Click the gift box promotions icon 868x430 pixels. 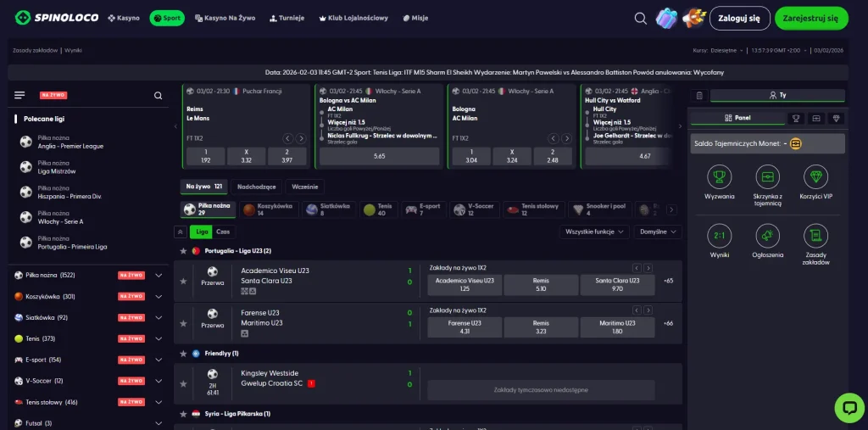tap(666, 19)
